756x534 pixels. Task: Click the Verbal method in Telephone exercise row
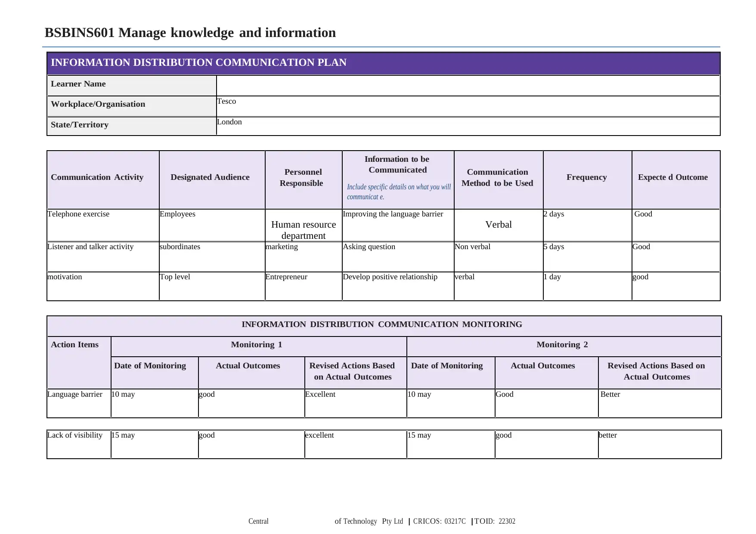click(499, 225)
